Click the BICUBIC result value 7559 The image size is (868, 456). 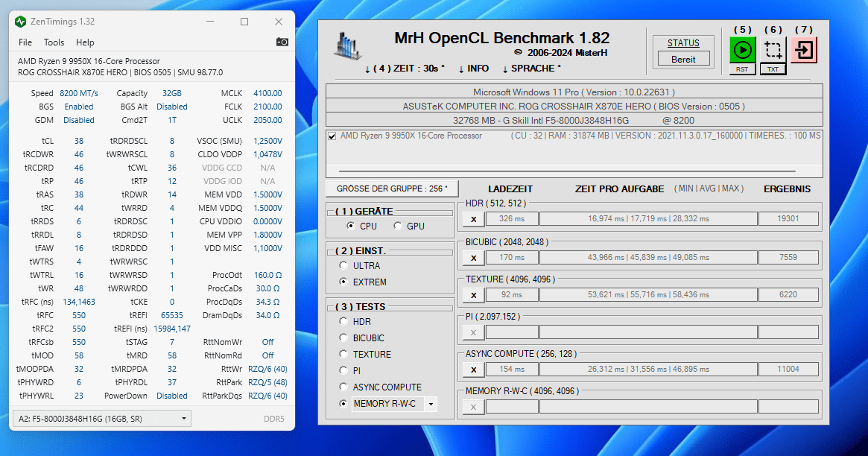point(788,257)
